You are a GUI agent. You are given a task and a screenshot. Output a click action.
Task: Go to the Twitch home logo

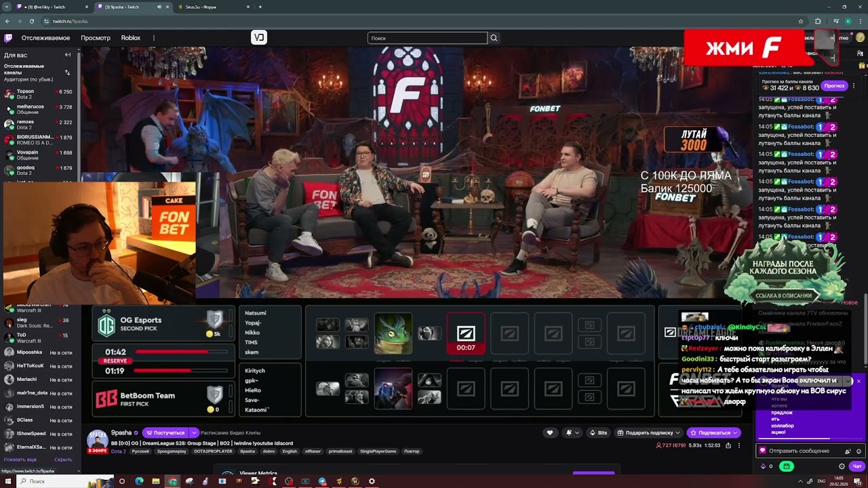click(8, 38)
